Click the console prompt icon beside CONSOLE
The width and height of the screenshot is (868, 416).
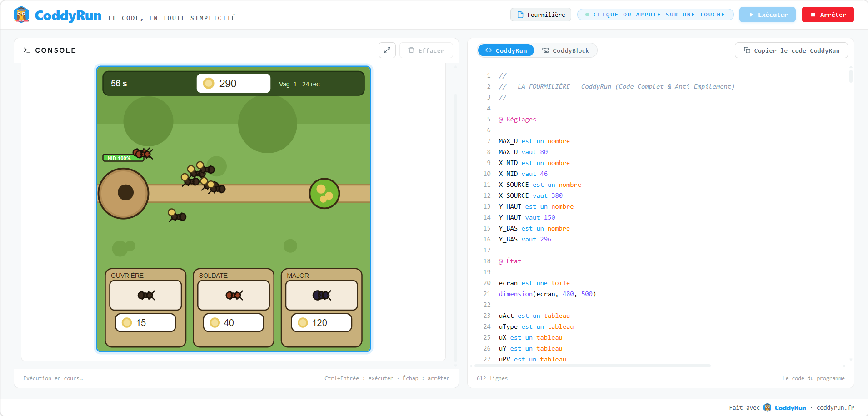pyautogui.click(x=27, y=50)
